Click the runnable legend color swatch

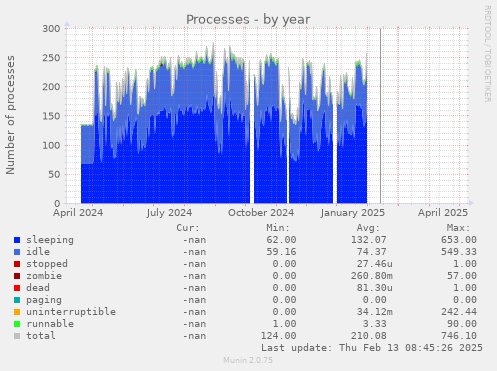click(17, 324)
